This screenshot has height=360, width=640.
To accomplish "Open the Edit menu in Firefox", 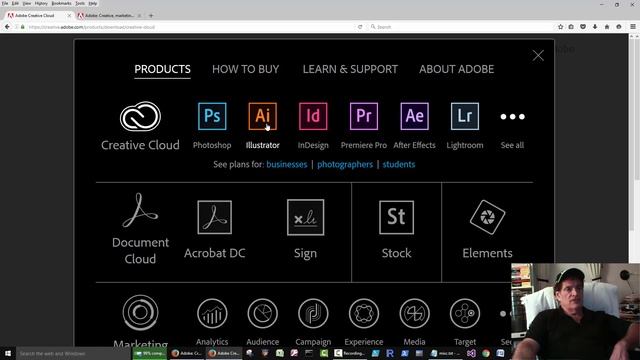I will click(15, 3).
